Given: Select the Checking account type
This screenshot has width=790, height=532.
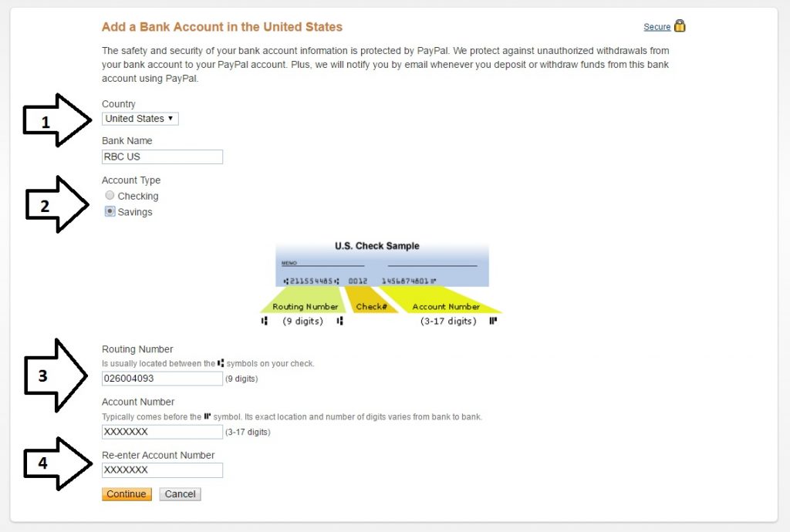Looking at the screenshot, I should coord(110,195).
